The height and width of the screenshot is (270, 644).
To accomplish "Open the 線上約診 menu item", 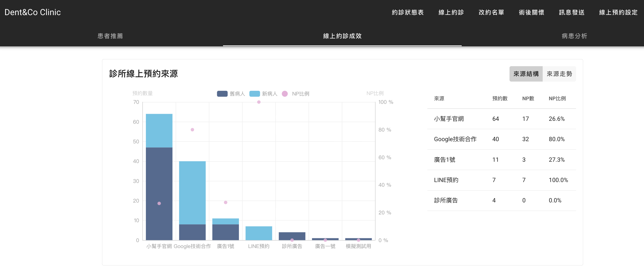I will point(451,12).
